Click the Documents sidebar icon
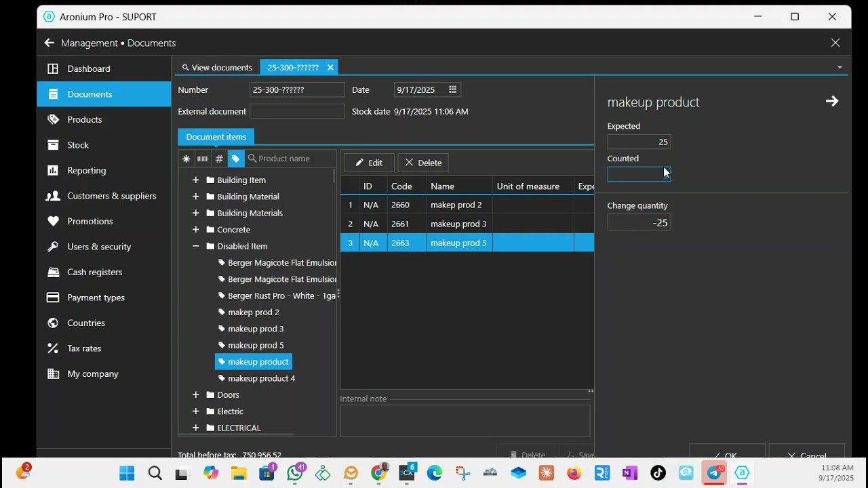The image size is (868, 488). pyautogui.click(x=53, y=94)
